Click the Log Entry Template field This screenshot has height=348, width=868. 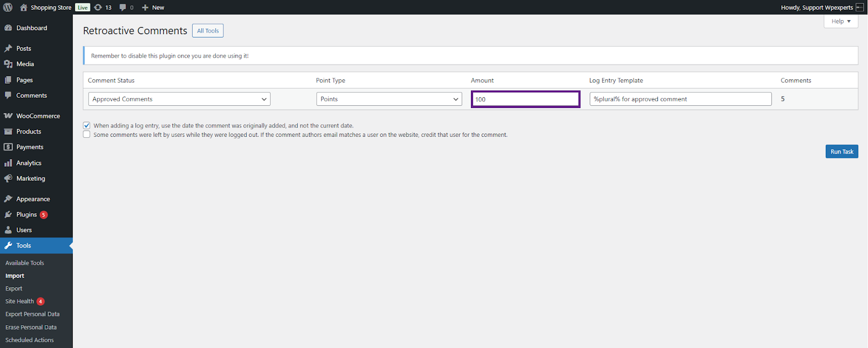click(x=680, y=99)
